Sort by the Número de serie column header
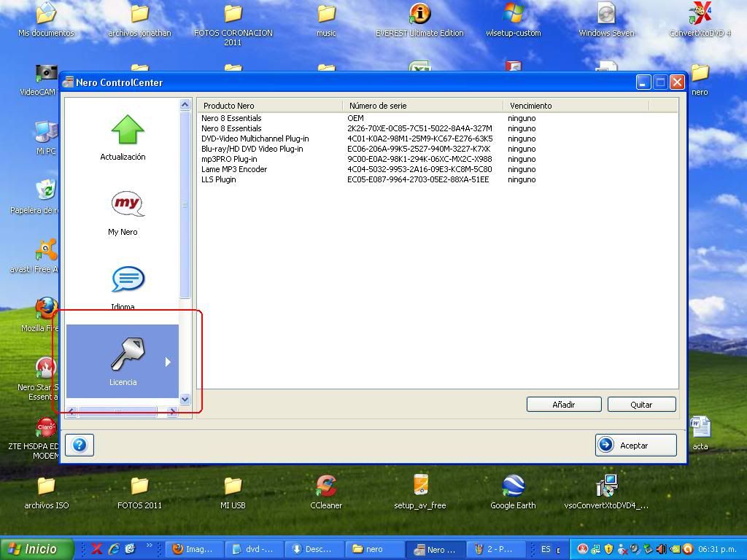The height and width of the screenshot is (560, 747). (x=423, y=106)
